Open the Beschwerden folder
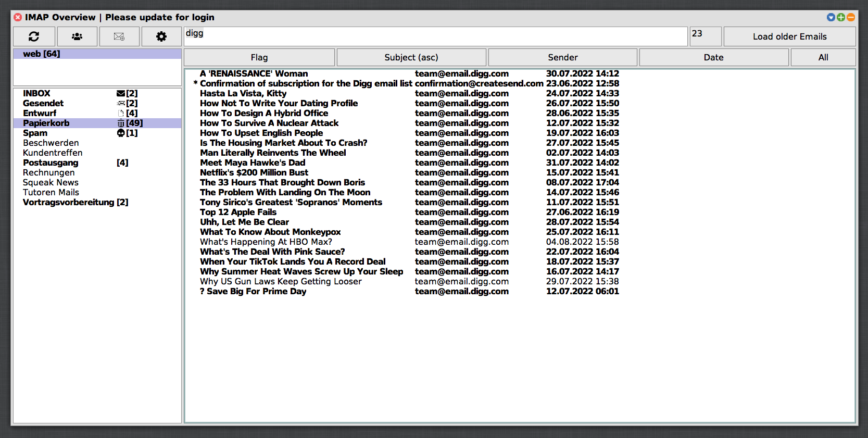Image resolution: width=868 pixels, height=438 pixels. [97, 143]
